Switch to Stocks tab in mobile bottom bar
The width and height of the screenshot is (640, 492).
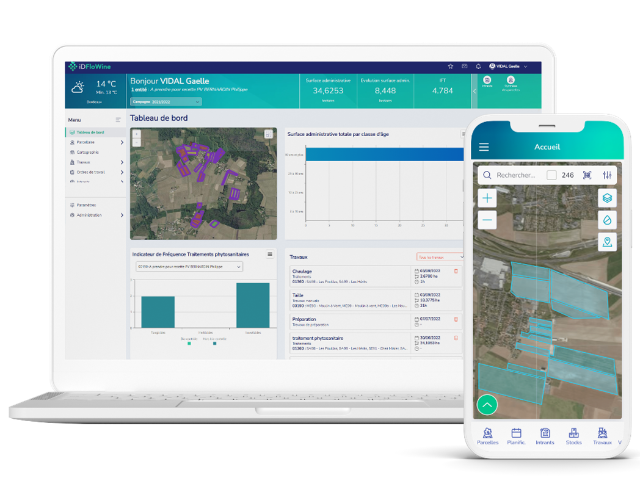[x=574, y=434]
